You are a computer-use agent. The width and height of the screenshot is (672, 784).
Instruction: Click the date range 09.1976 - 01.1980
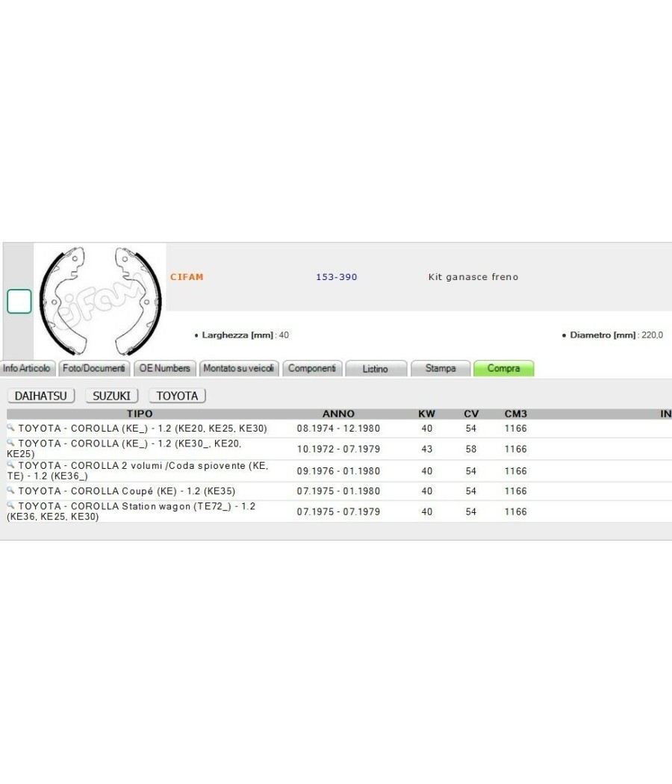(338, 471)
